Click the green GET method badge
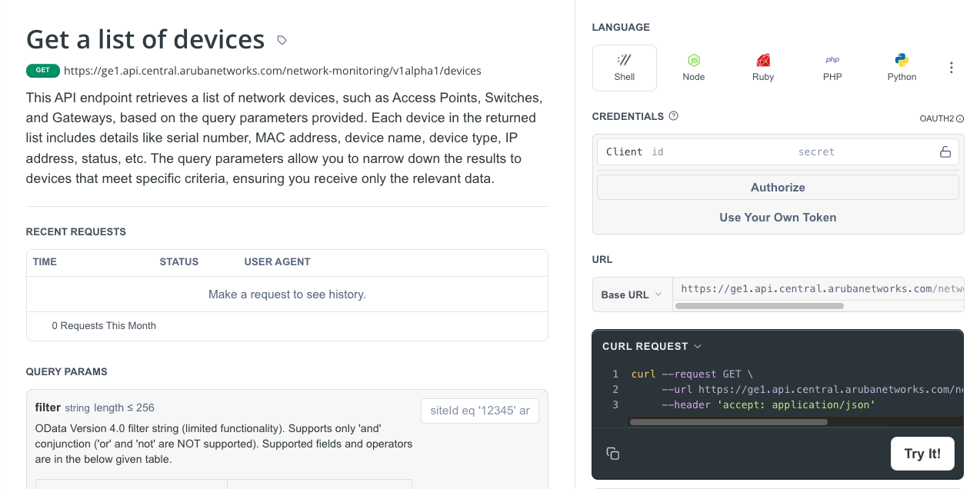 pyautogui.click(x=42, y=71)
